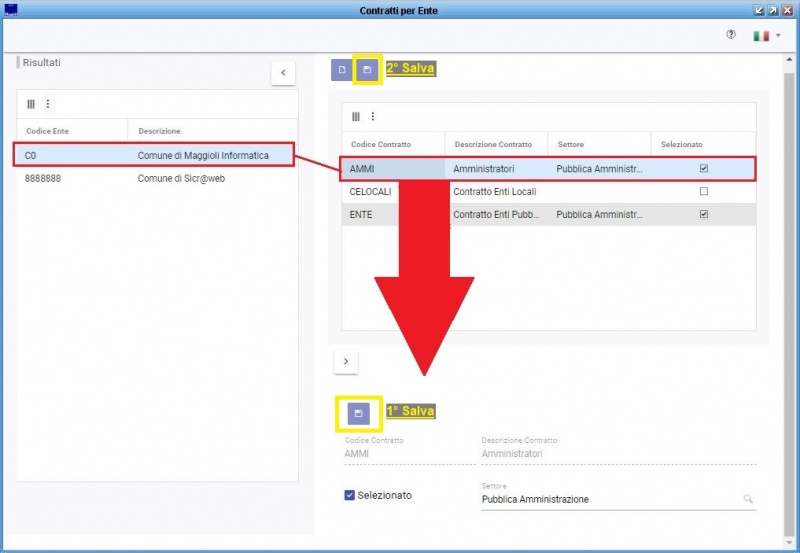Click the save icon above Codice Contratto field
Viewport: 800px width, 553px height.
tap(358, 413)
